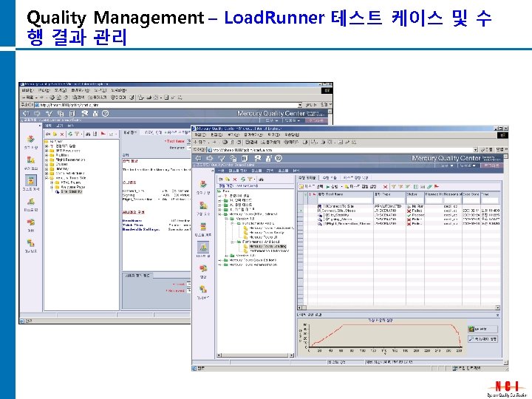Image resolution: width=532 pixels, height=399 pixels.
Task: Open the help question-mark icon in front Quality Center toolbar
Action: point(279,158)
